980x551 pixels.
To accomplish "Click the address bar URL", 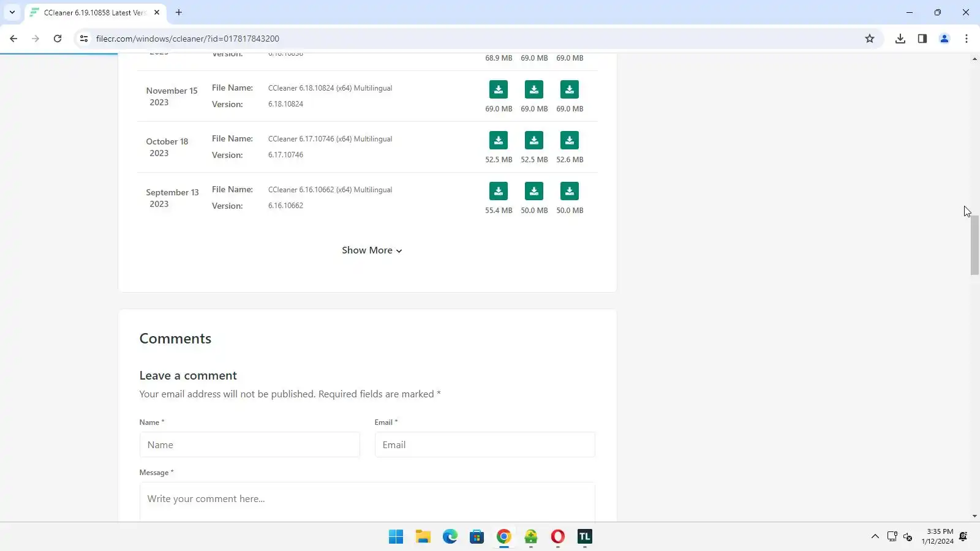I will pyautogui.click(x=187, y=39).
